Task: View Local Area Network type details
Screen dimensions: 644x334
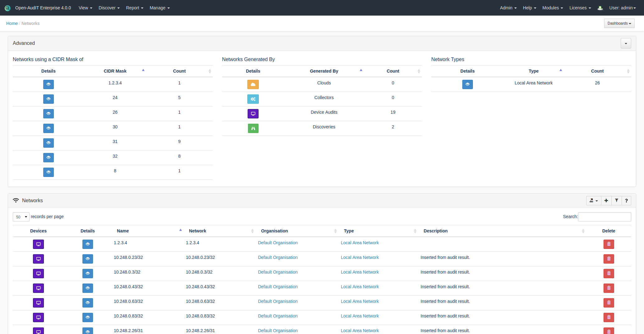Action: [467, 84]
